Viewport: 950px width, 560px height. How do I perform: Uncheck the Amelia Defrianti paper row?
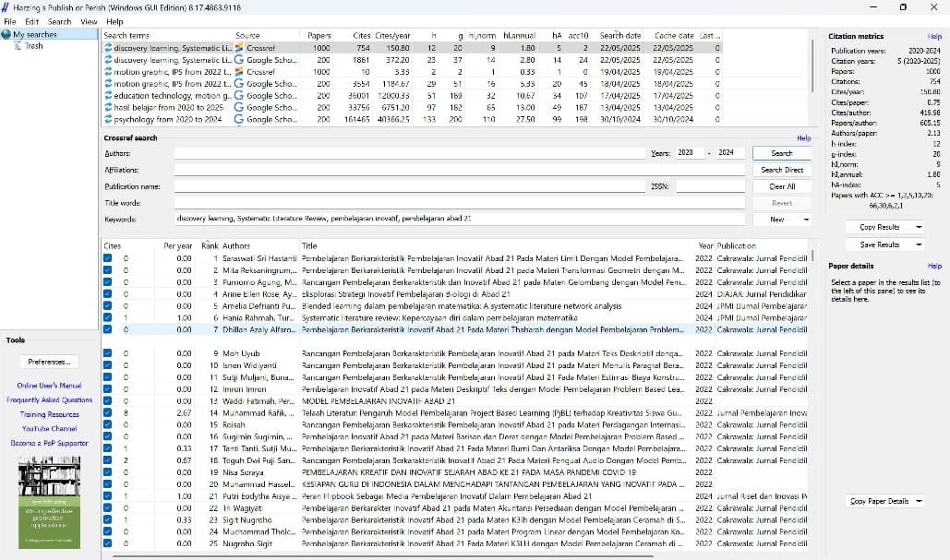[108, 305]
